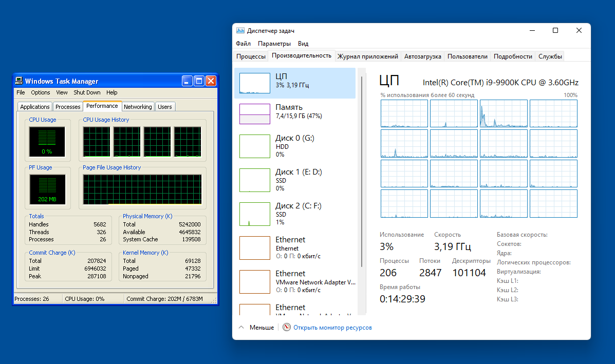The image size is (615, 364).
Task: Open the Вид menu
Action: pos(303,44)
